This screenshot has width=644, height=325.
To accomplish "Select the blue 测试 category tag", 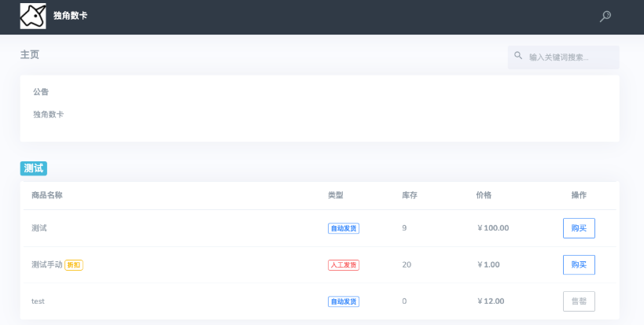I will (33, 168).
